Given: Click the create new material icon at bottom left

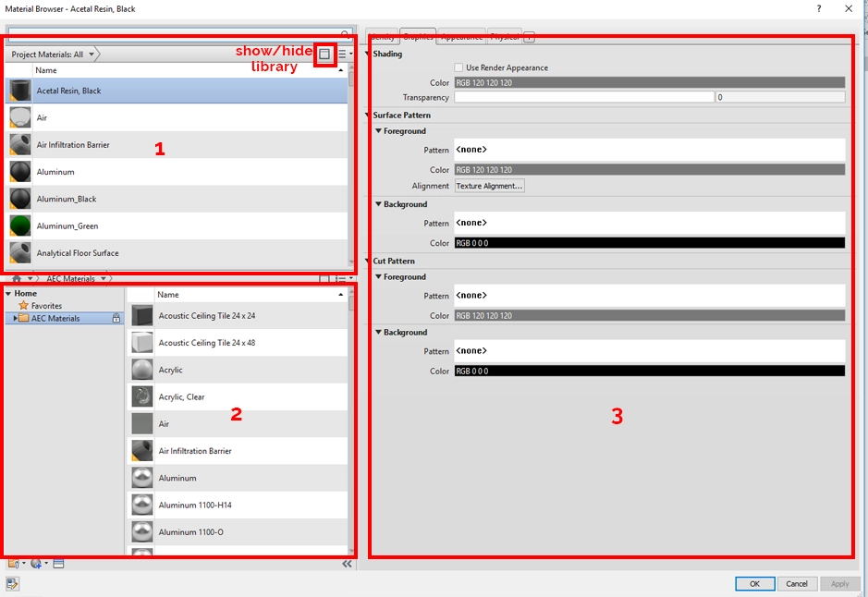Looking at the screenshot, I should point(36,563).
